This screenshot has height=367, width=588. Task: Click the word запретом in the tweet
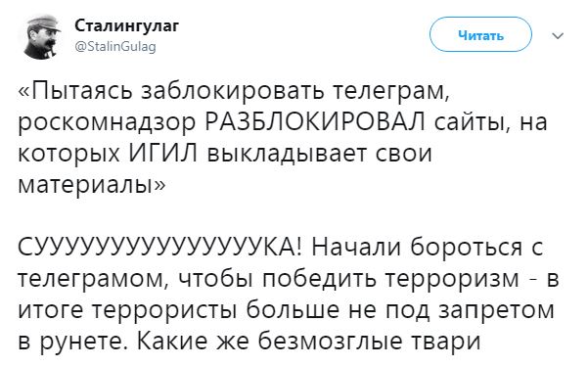click(496, 311)
